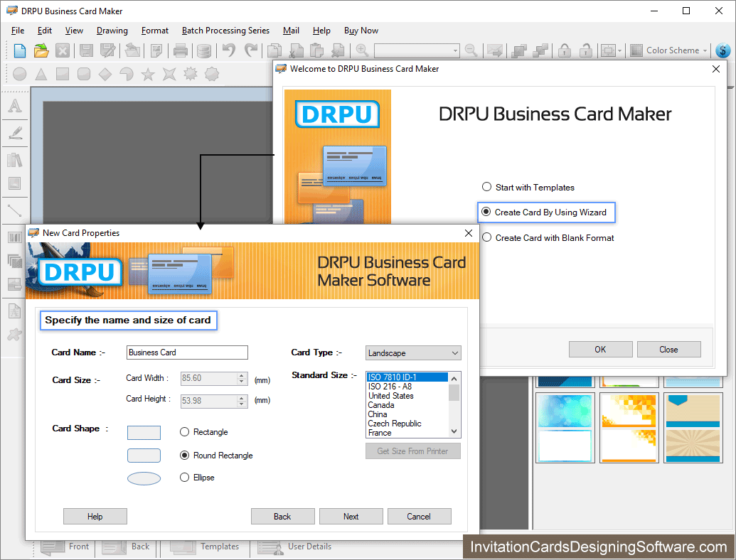Select the Barcode tool in sidebar
This screenshot has height=560, width=736.
coord(15,237)
